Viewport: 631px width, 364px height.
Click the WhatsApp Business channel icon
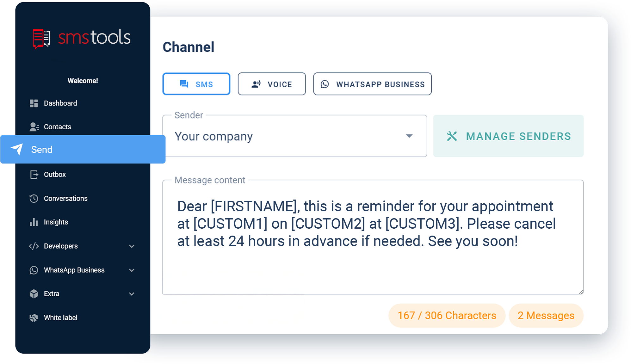(x=325, y=84)
